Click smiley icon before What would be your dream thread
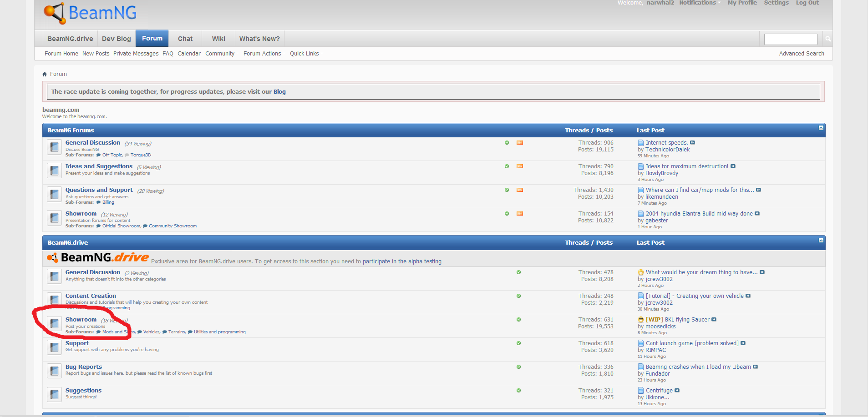The width and height of the screenshot is (868, 417). click(641, 272)
